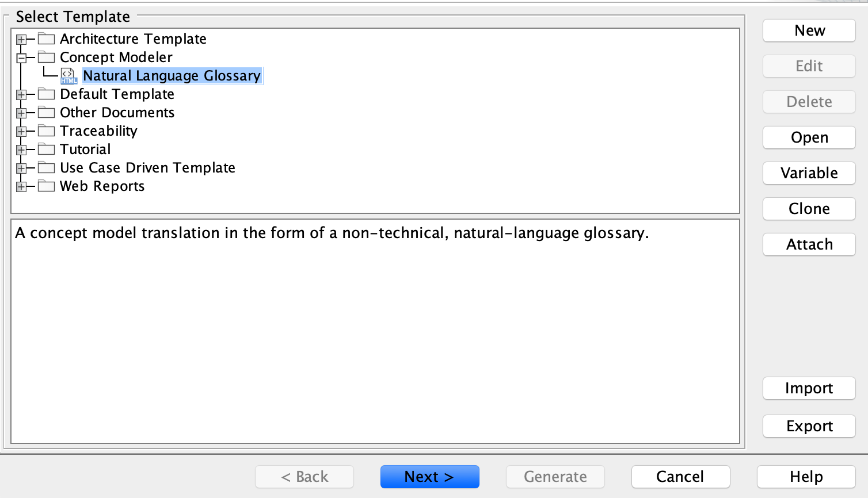The width and height of the screenshot is (868, 498).
Task: Select the Natural Language Glossary template
Action: click(x=172, y=76)
